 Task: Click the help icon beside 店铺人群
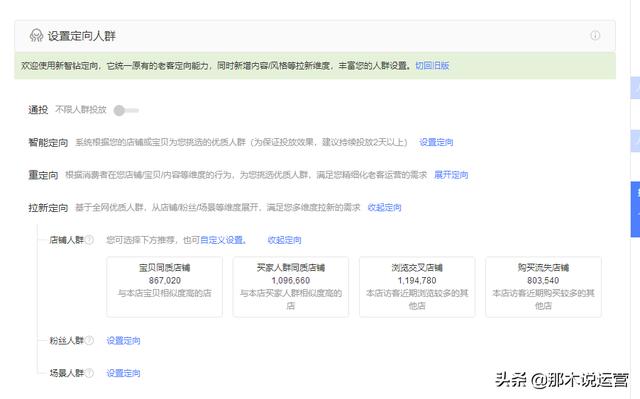[x=89, y=240]
